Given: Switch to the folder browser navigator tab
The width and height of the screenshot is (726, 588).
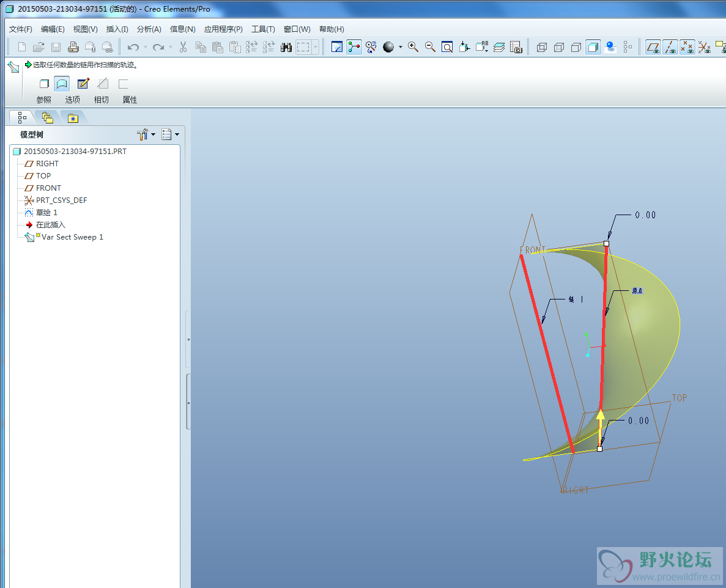Looking at the screenshot, I should 47,118.
